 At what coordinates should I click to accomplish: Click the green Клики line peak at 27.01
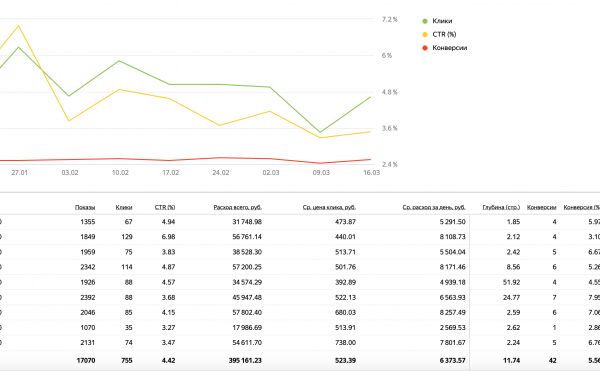tap(19, 47)
